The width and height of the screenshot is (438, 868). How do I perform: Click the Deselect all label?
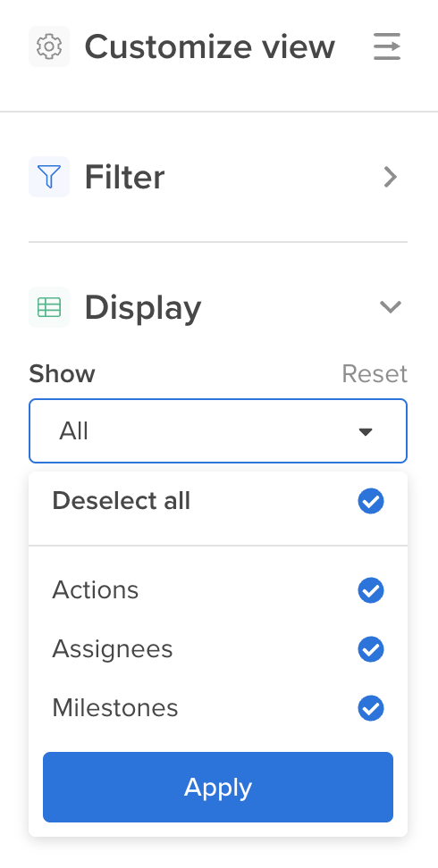(x=122, y=501)
